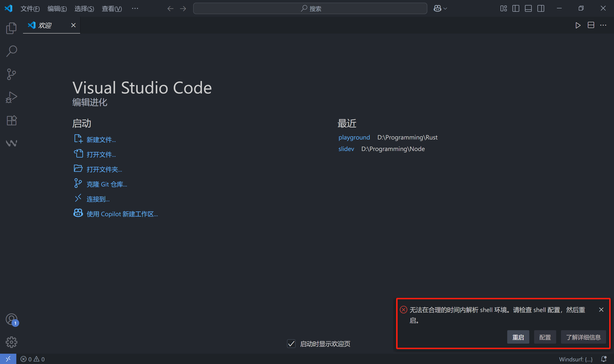Click the Windsurf status bar item
This screenshot has height=364, width=614.
coord(576,359)
